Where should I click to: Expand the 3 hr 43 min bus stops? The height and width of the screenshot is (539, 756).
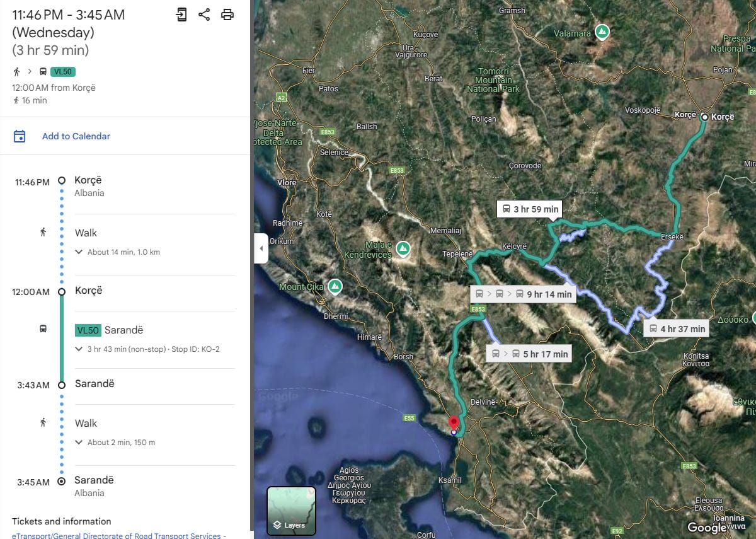147,349
